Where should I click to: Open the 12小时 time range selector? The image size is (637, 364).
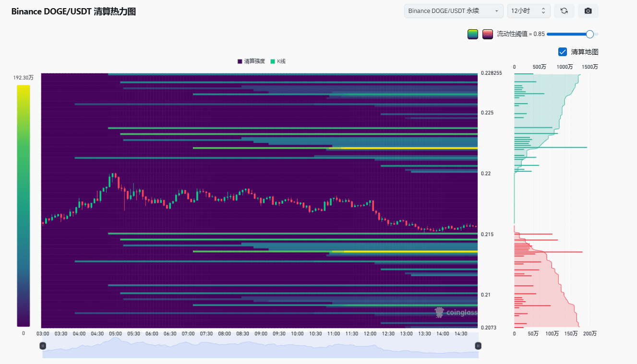pyautogui.click(x=529, y=11)
